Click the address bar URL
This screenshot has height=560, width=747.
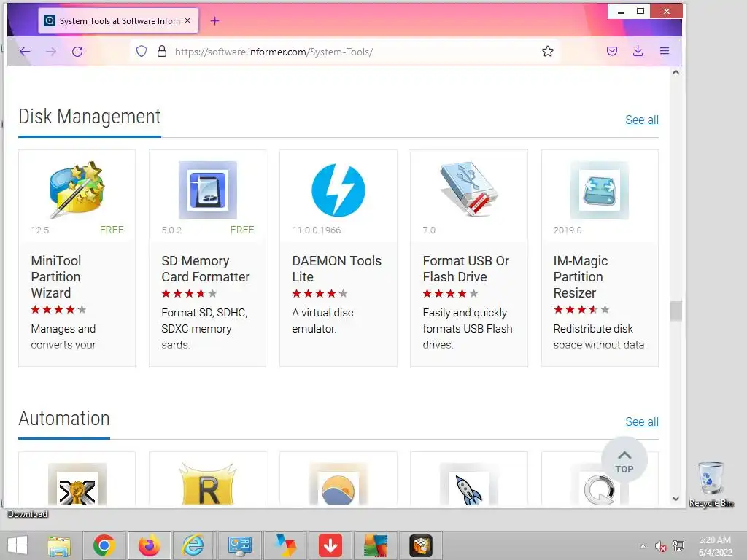click(274, 52)
